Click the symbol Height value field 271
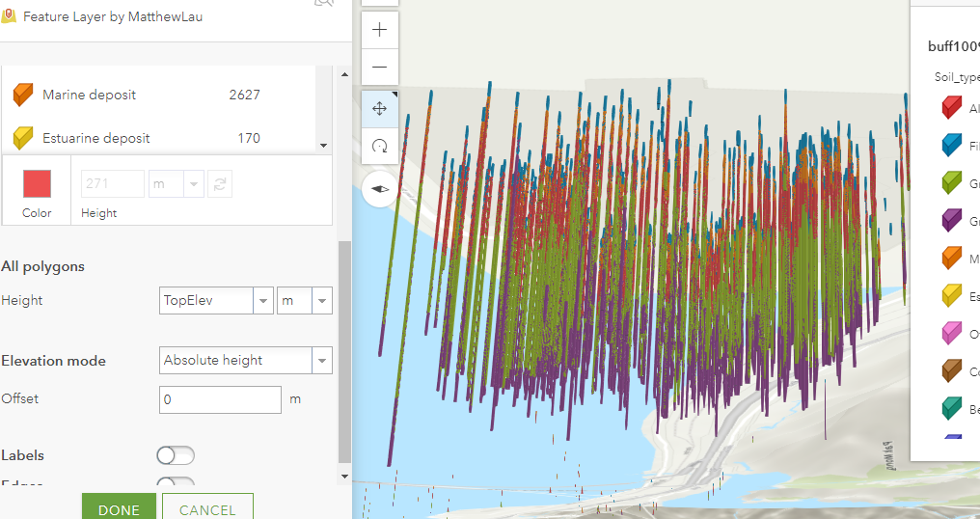980x519 pixels. point(113,184)
